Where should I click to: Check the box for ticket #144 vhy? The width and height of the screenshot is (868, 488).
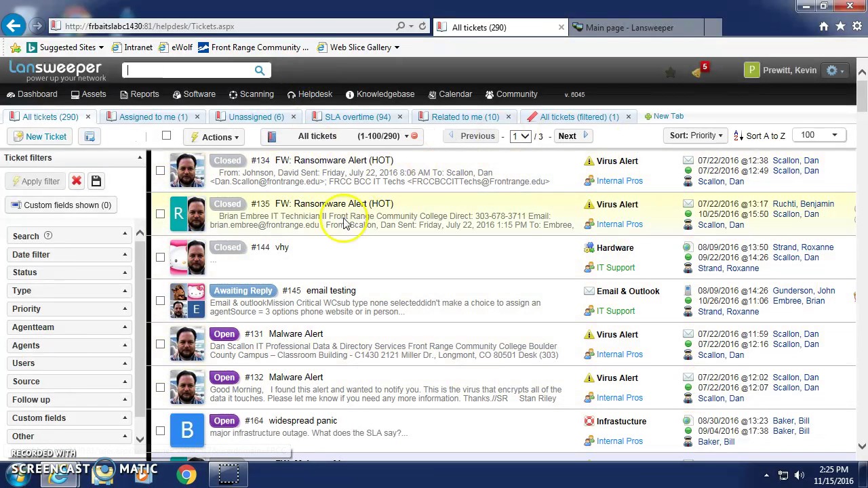pos(160,257)
